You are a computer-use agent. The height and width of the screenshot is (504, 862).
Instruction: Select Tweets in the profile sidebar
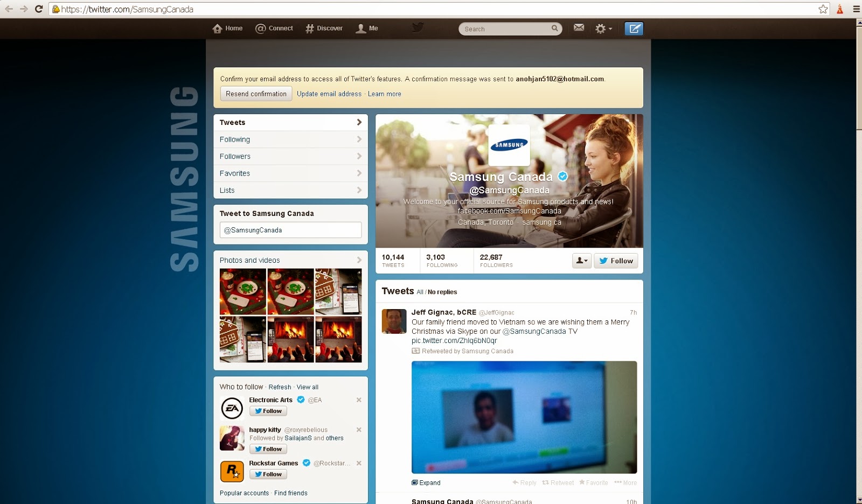[x=290, y=122]
